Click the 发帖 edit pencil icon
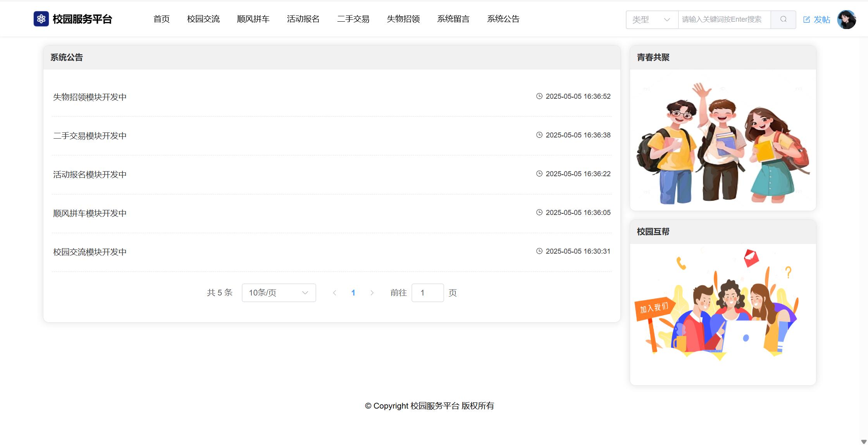 click(x=806, y=20)
